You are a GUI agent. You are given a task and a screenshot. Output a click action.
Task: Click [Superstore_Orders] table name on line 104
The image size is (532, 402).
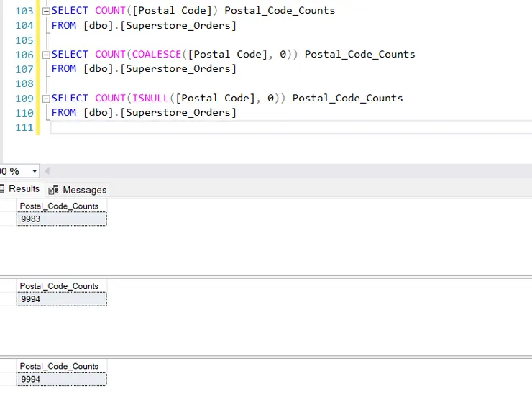coord(178,25)
